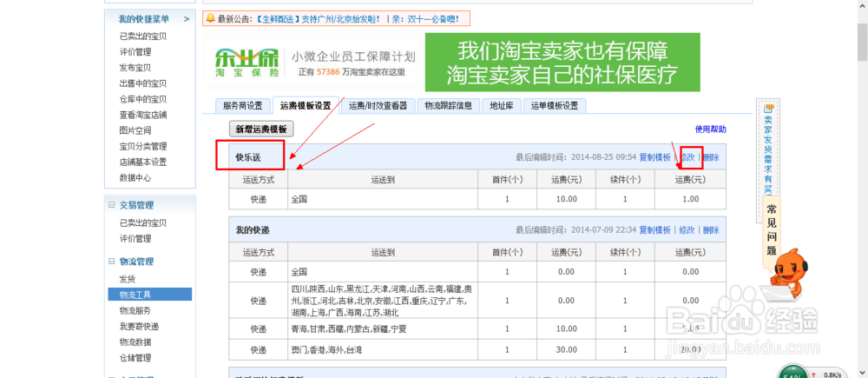Click 删除 for 我的快递 template
The image size is (868, 378).
coord(712,229)
